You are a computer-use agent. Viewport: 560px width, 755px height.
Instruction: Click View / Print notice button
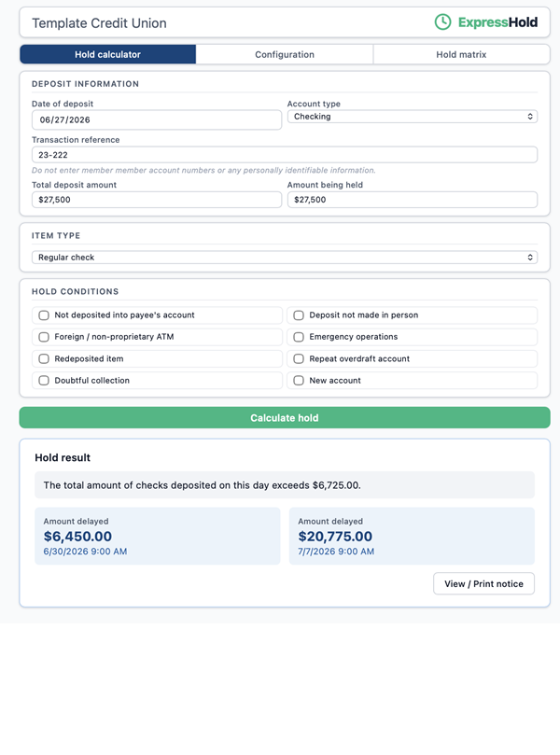point(483,583)
